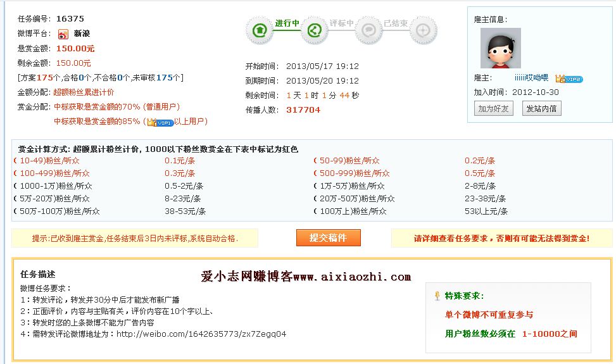Click the Sina Weibo platform icon
This screenshot has height=364, width=616.
pyautogui.click(x=63, y=34)
